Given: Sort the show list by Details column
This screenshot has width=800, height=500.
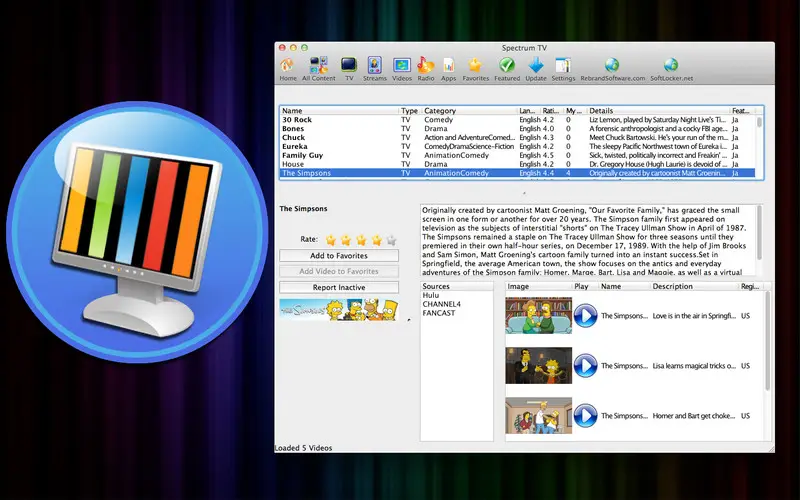Looking at the screenshot, I should point(658,110).
